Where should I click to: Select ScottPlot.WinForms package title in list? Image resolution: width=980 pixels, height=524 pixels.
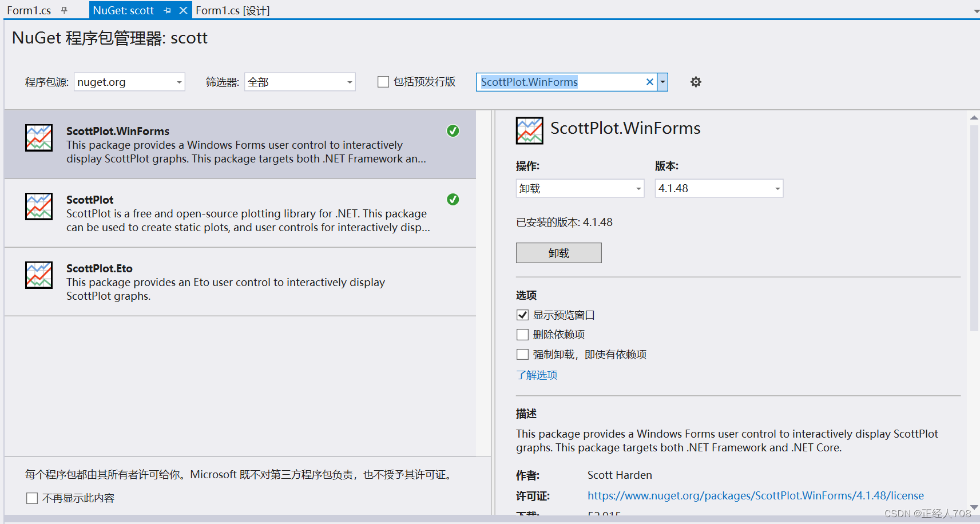[x=118, y=131]
